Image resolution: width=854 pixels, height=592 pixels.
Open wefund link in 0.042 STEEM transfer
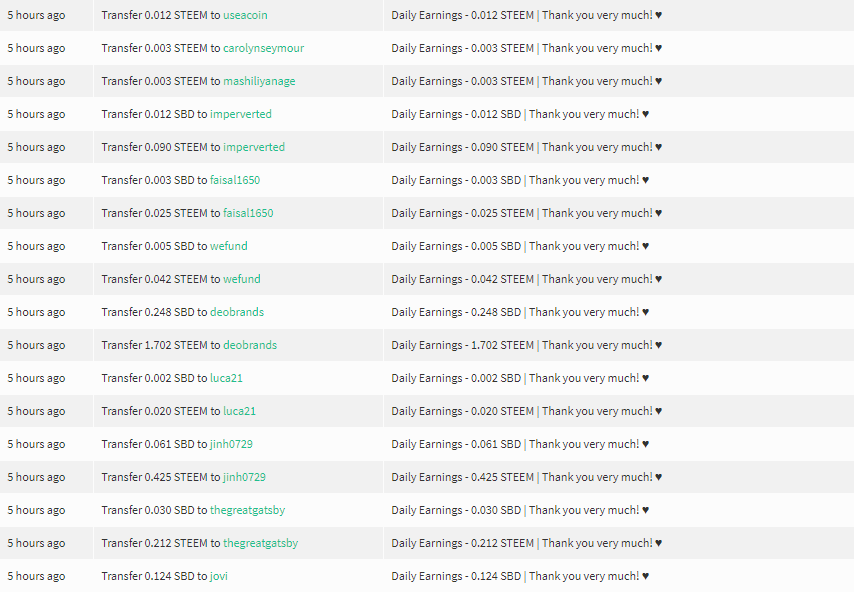[x=242, y=279]
